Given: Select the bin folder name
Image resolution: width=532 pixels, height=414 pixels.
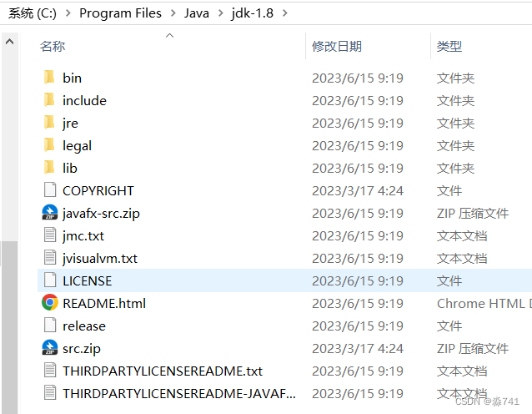Looking at the screenshot, I should 72,78.
